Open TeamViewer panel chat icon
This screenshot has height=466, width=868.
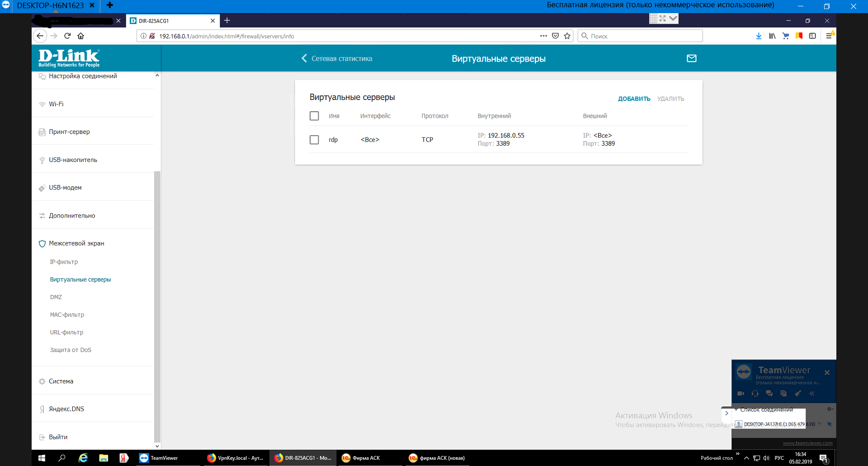pyautogui.click(x=769, y=394)
